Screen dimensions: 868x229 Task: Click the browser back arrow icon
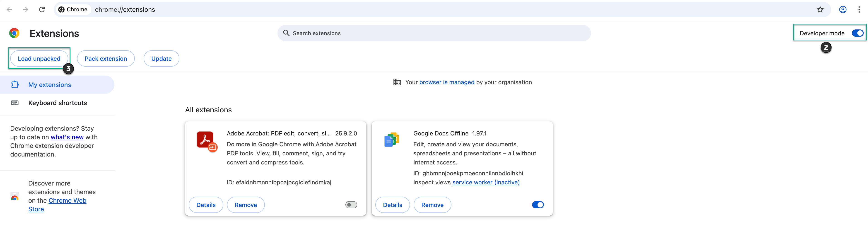click(10, 10)
